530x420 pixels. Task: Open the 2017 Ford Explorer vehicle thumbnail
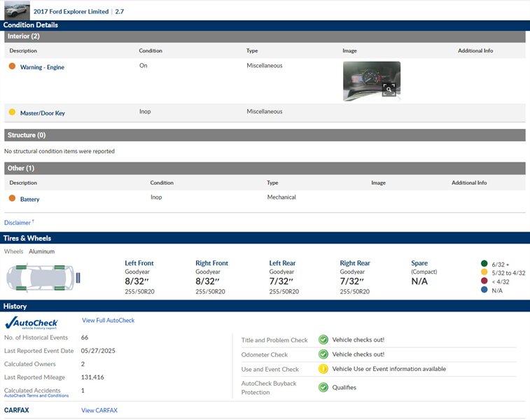17,11
